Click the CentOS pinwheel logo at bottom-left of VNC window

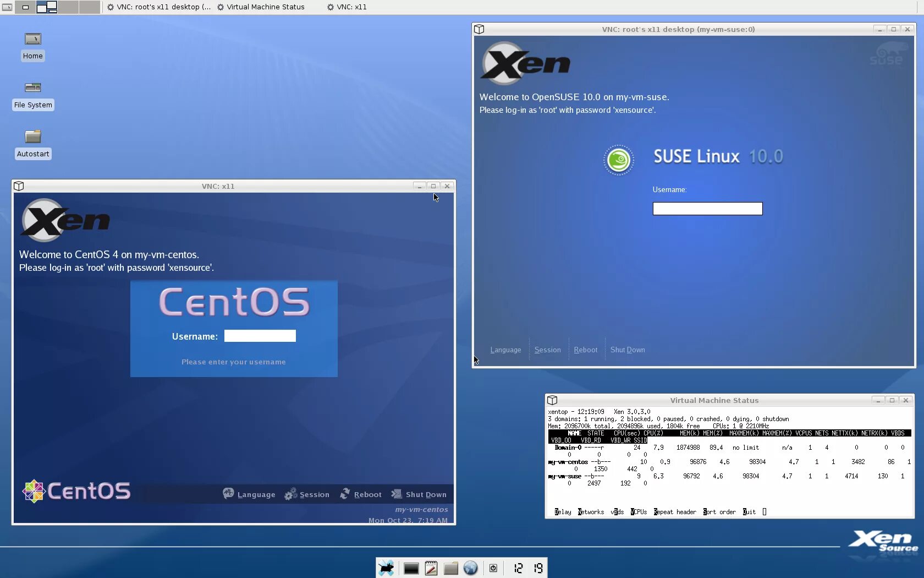(x=34, y=491)
